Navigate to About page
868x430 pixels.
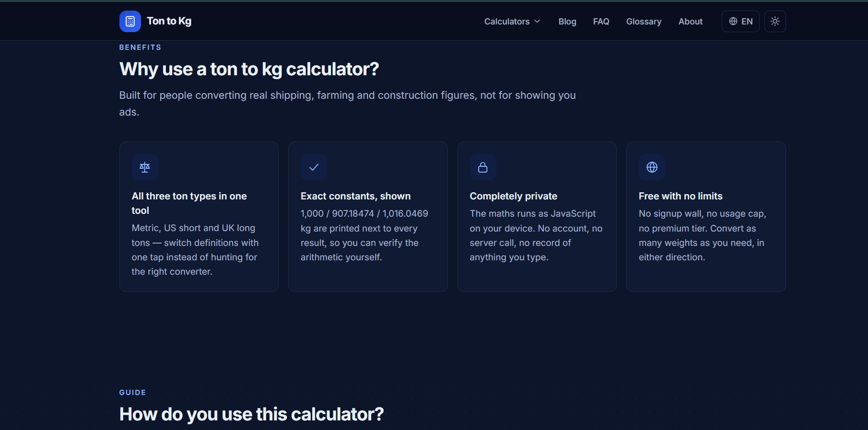click(x=690, y=21)
